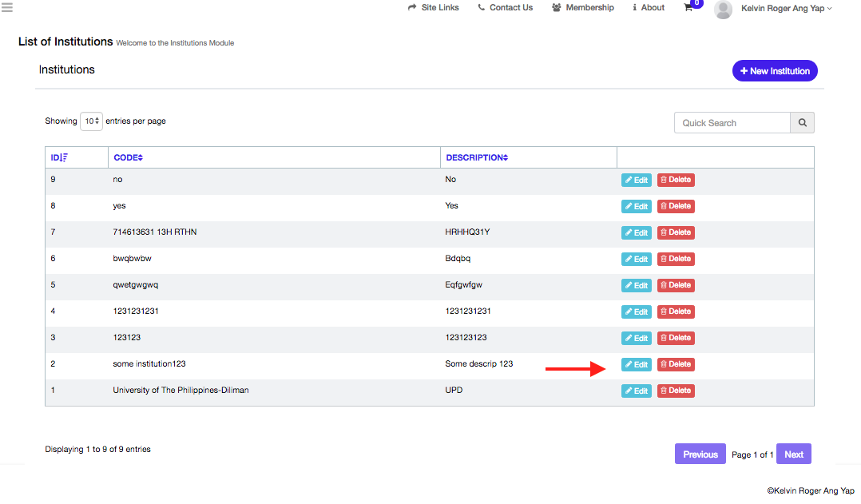Edit the 'some institution123' row
The width and height of the screenshot is (861, 504).
coord(636,364)
